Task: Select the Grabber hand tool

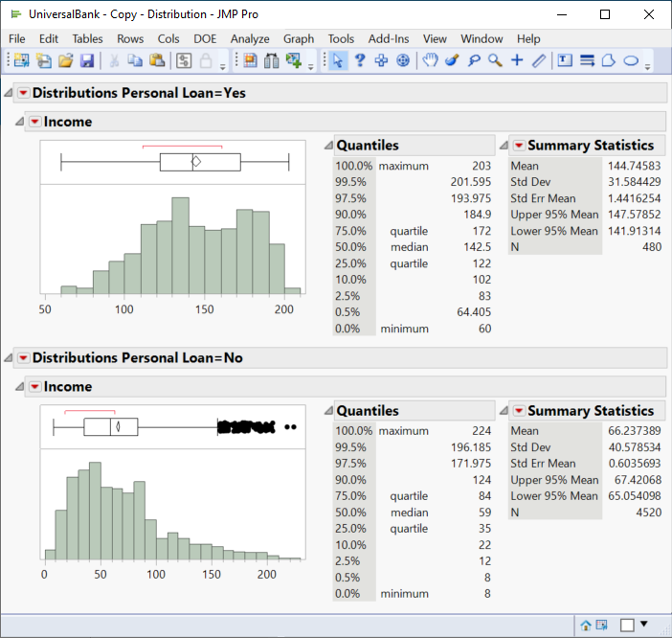Action: pyautogui.click(x=430, y=60)
